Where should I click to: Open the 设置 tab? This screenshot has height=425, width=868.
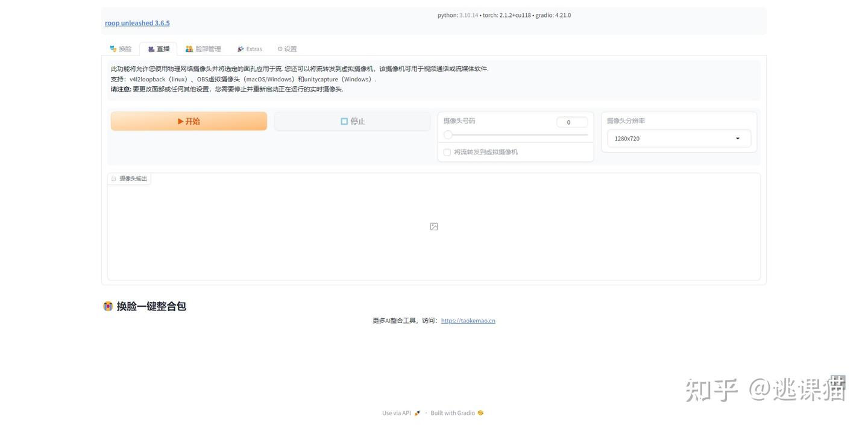[287, 49]
